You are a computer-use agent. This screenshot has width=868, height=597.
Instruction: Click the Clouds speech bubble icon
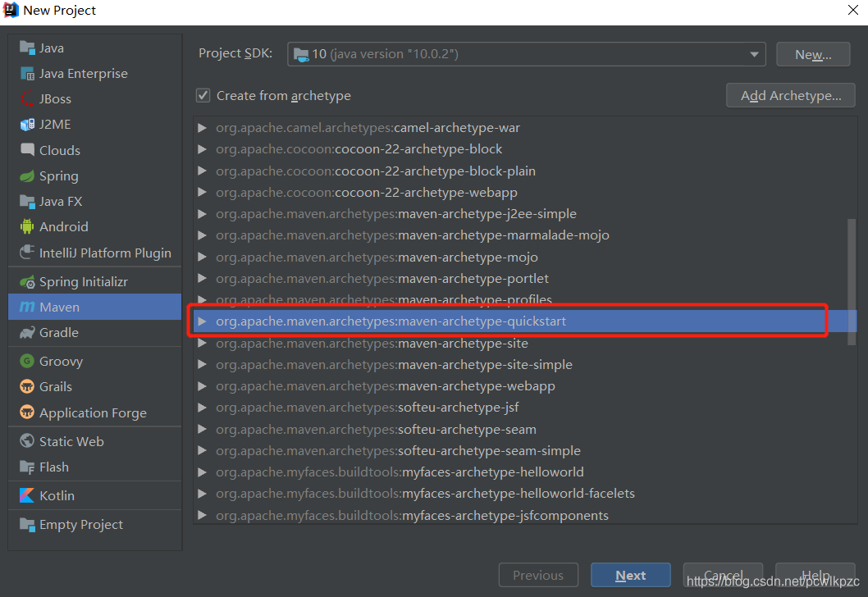pyautogui.click(x=27, y=150)
